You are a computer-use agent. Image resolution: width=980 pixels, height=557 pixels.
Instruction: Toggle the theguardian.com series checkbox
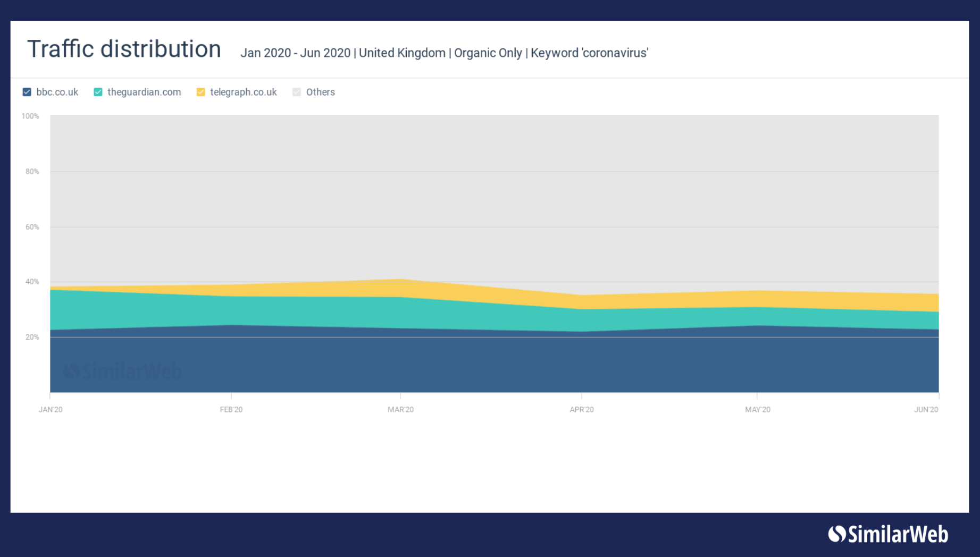(98, 92)
